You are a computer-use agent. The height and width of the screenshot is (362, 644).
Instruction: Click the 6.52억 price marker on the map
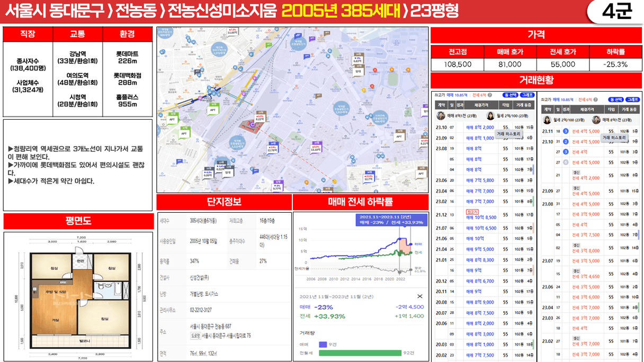pos(219,167)
